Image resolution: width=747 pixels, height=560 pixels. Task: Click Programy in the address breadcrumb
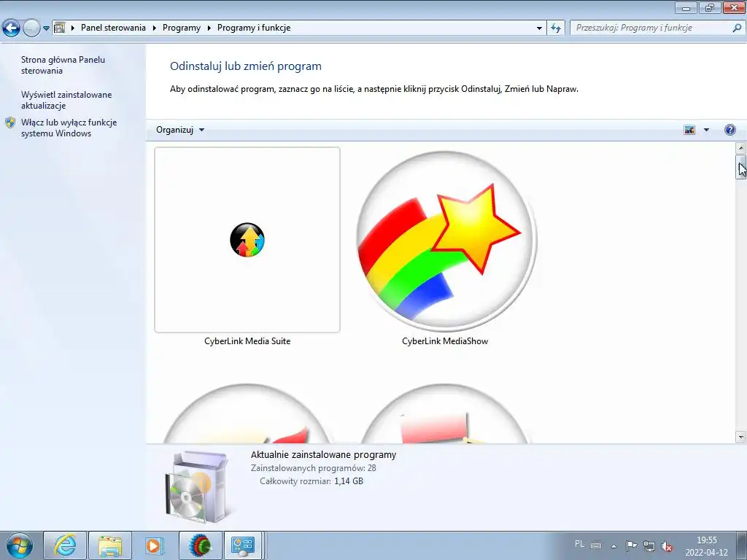(x=182, y=28)
